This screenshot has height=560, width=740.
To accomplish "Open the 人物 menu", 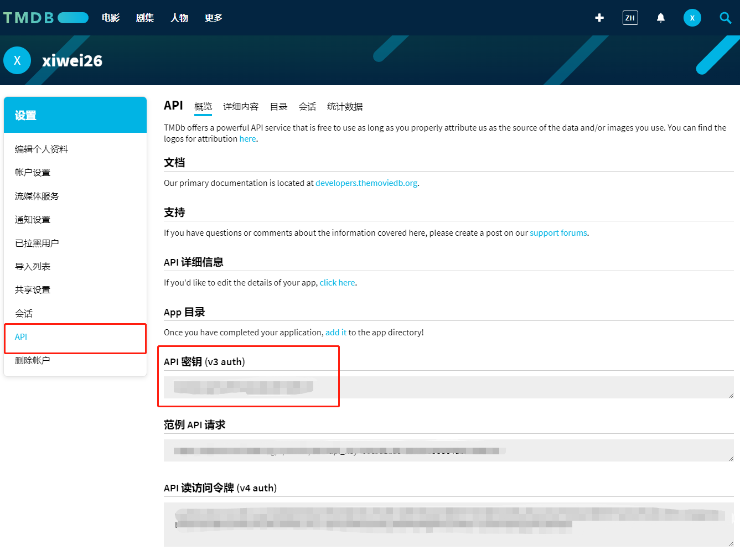I will pos(179,18).
